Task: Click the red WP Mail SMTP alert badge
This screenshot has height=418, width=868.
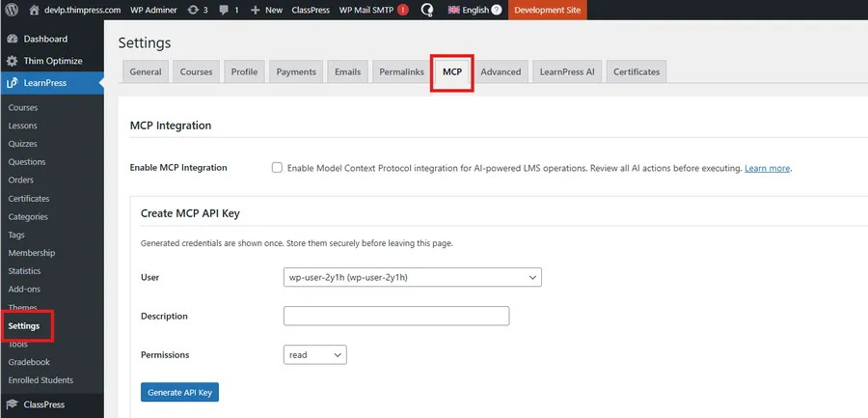Action: point(403,10)
